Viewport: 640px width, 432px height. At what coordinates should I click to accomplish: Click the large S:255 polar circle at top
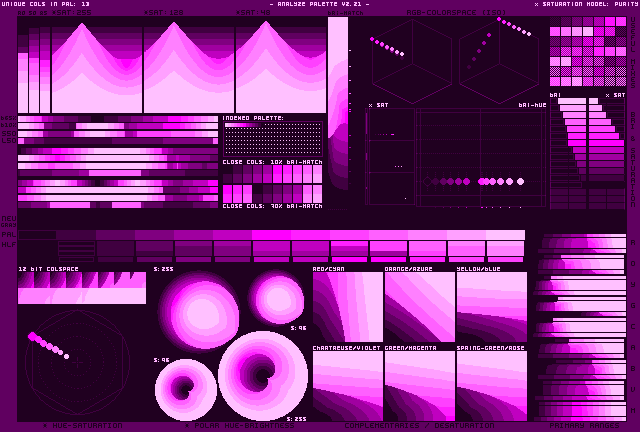pos(198,312)
